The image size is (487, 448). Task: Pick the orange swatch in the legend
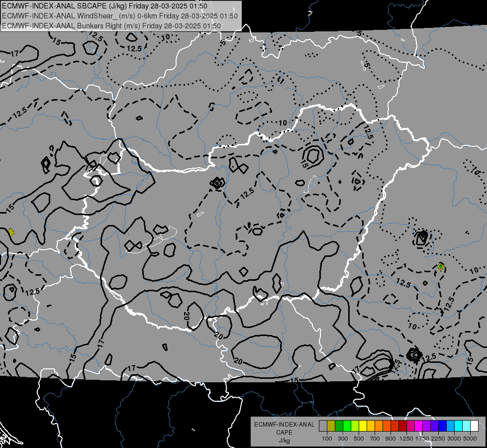(x=379, y=426)
